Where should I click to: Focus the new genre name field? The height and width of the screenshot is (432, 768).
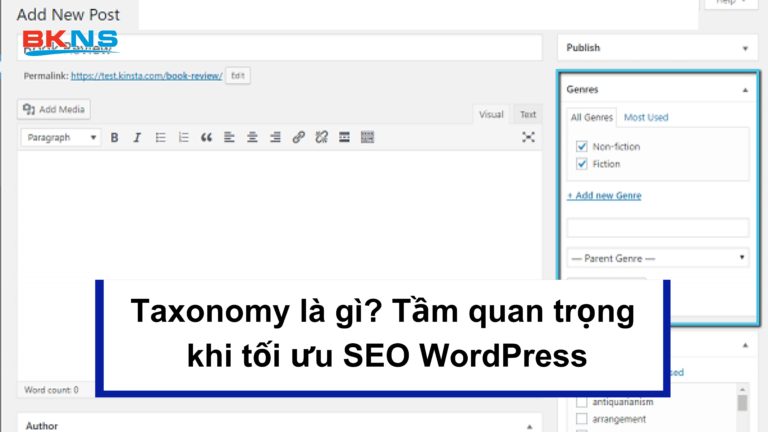coord(658,227)
